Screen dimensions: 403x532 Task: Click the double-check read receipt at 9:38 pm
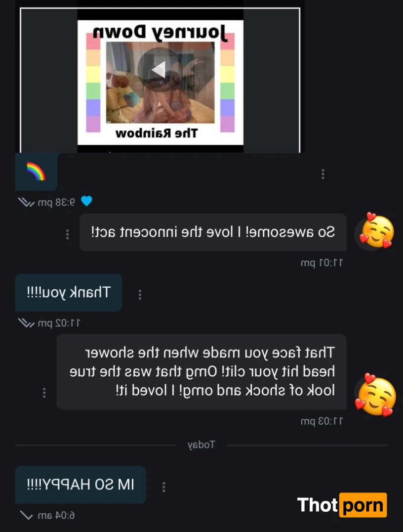point(26,203)
